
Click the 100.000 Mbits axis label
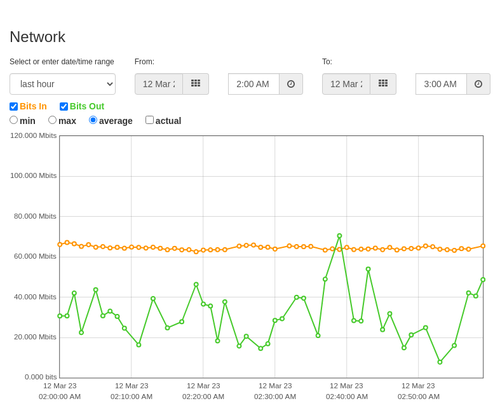(33, 176)
